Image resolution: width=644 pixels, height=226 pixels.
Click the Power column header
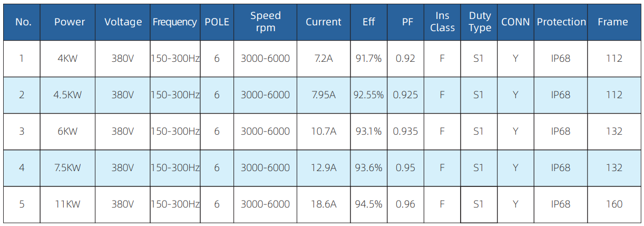click(70, 22)
